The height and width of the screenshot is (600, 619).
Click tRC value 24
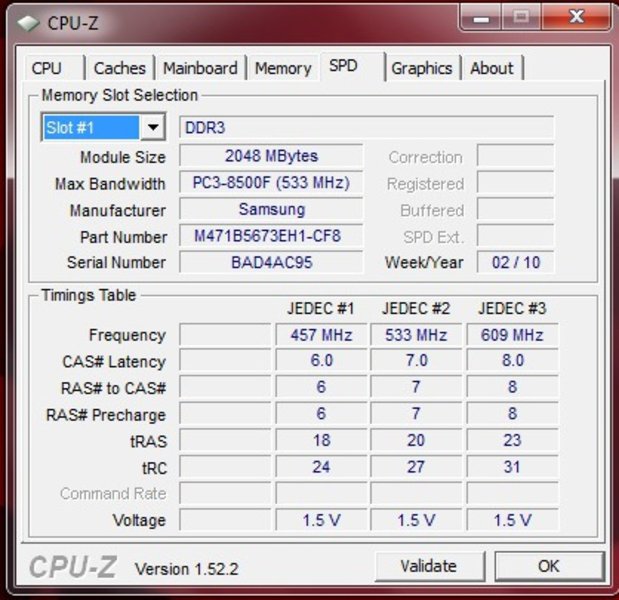point(321,467)
